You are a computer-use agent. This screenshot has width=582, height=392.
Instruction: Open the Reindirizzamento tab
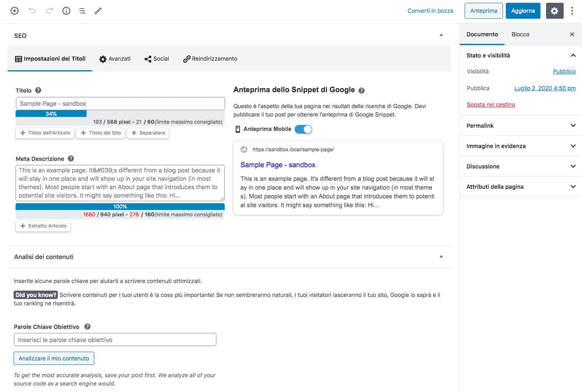[210, 59]
